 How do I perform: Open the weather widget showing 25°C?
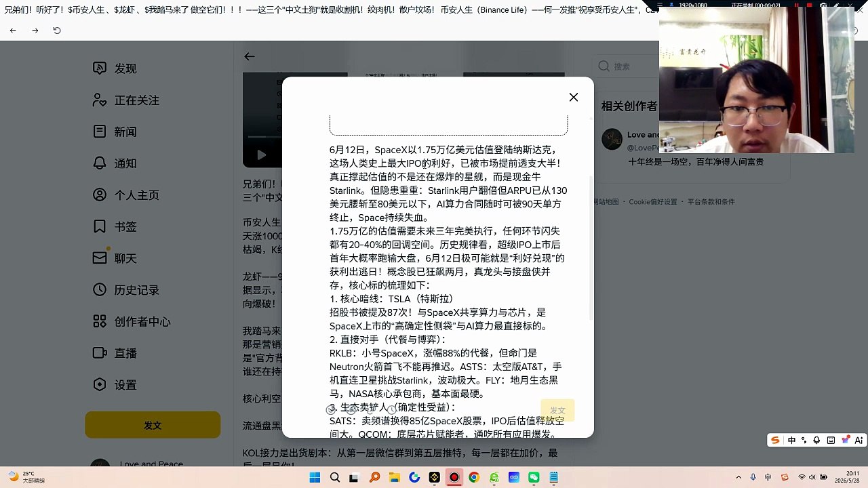point(26,477)
